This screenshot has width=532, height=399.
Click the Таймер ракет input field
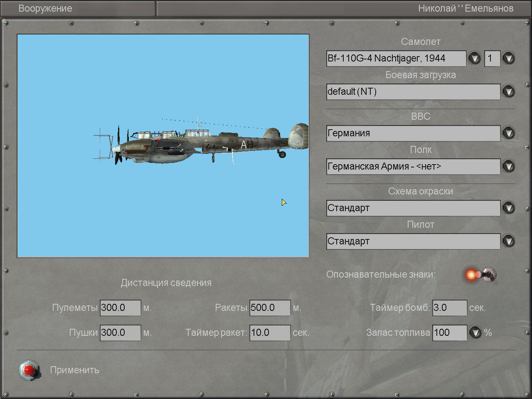tap(270, 332)
